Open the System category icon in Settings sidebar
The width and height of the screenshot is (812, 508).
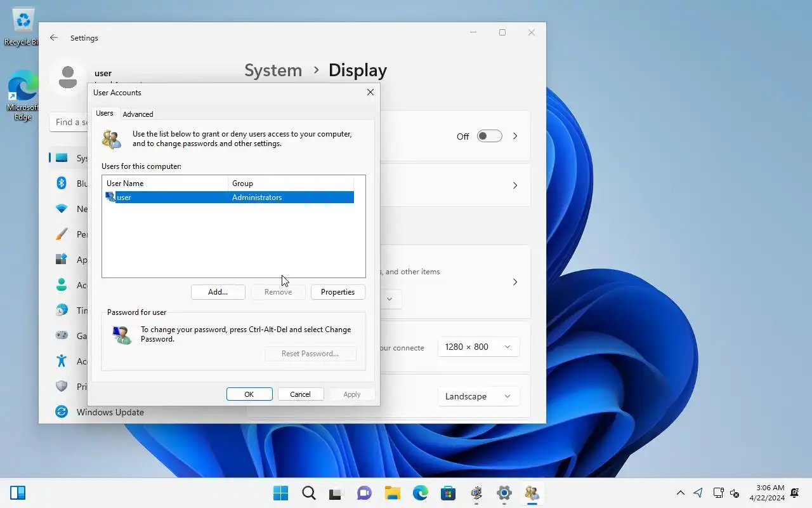(x=62, y=158)
